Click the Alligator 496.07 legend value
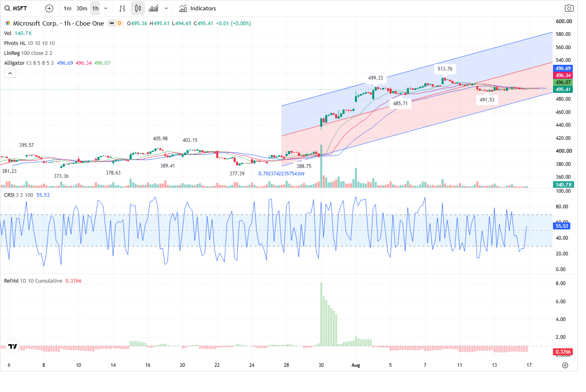Screen dimensions: 586x392 tap(102, 63)
